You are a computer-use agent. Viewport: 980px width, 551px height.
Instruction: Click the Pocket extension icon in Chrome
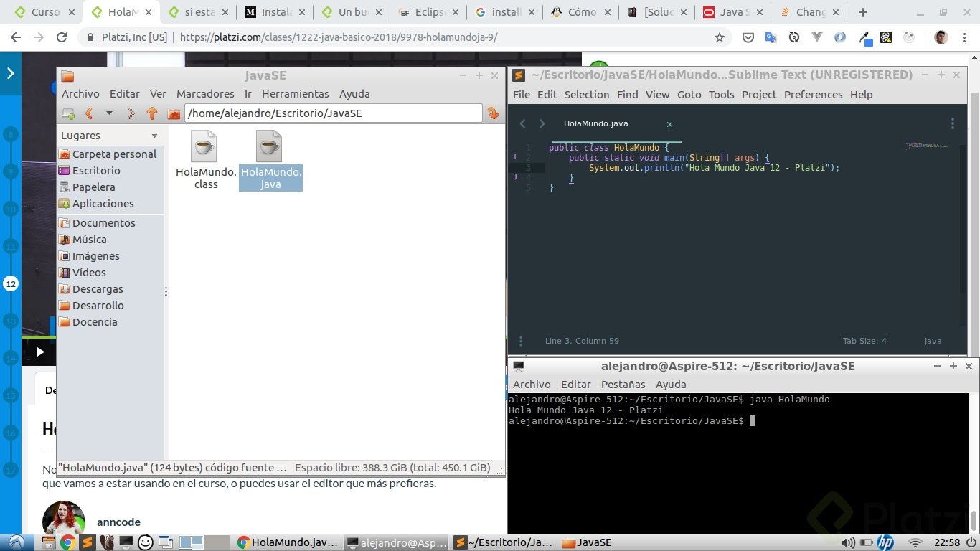click(748, 37)
